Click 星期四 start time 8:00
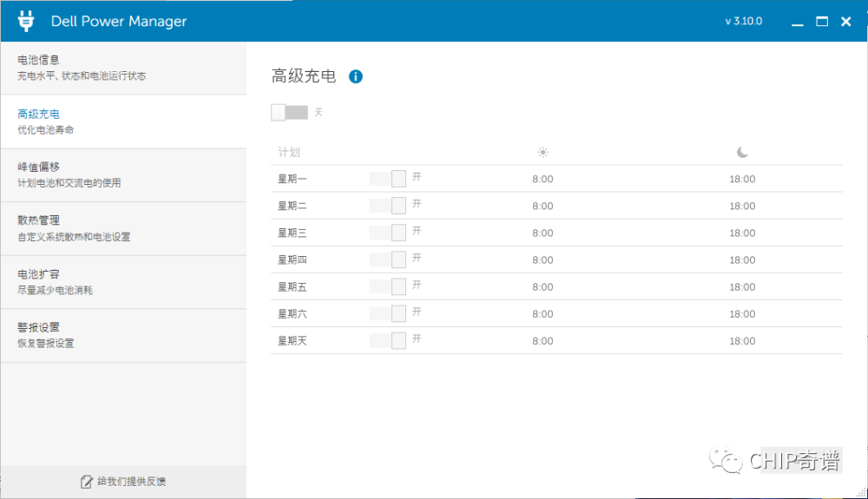Viewport: 868px width, 499px height. point(542,260)
